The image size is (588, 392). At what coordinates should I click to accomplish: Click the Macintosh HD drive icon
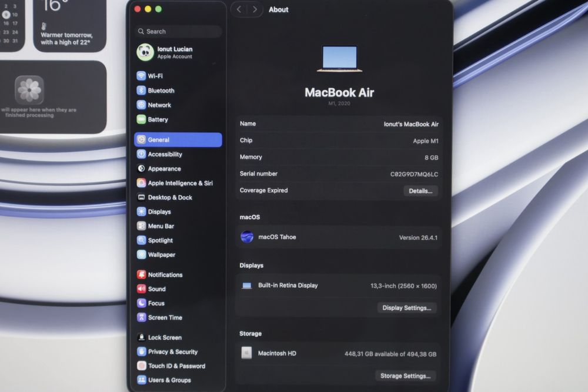[246, 353]
